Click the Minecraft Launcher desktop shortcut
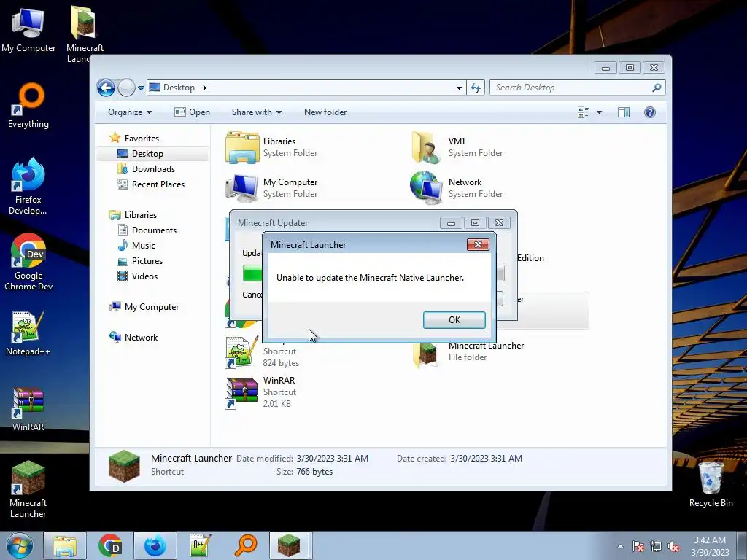This screenshot has width=747, height=560. 28,489
